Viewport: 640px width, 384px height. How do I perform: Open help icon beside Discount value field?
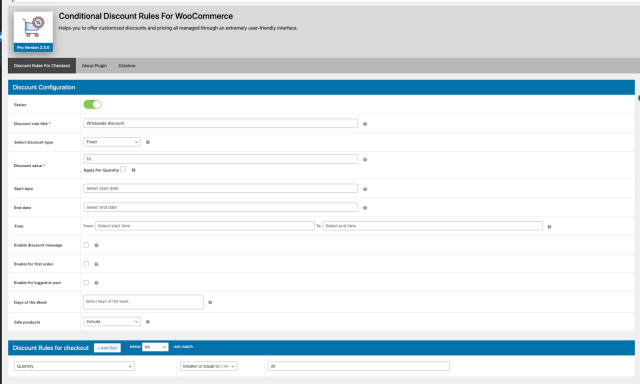coord(365,160)
